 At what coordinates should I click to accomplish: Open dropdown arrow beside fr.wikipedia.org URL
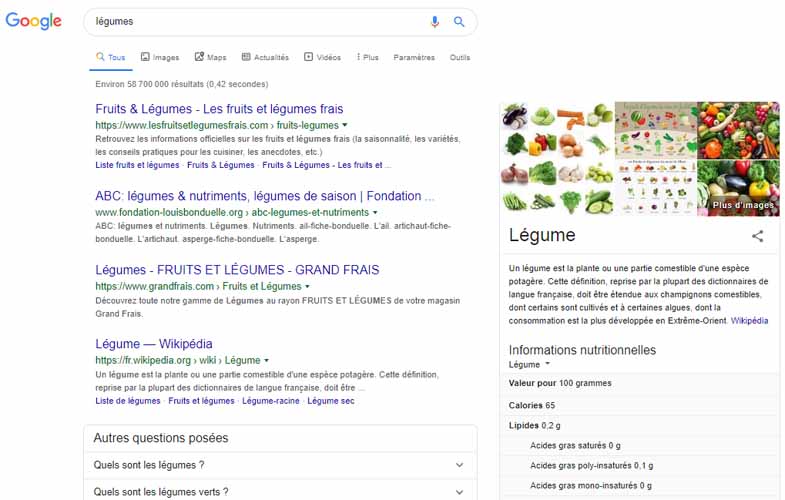click(266, 360)
